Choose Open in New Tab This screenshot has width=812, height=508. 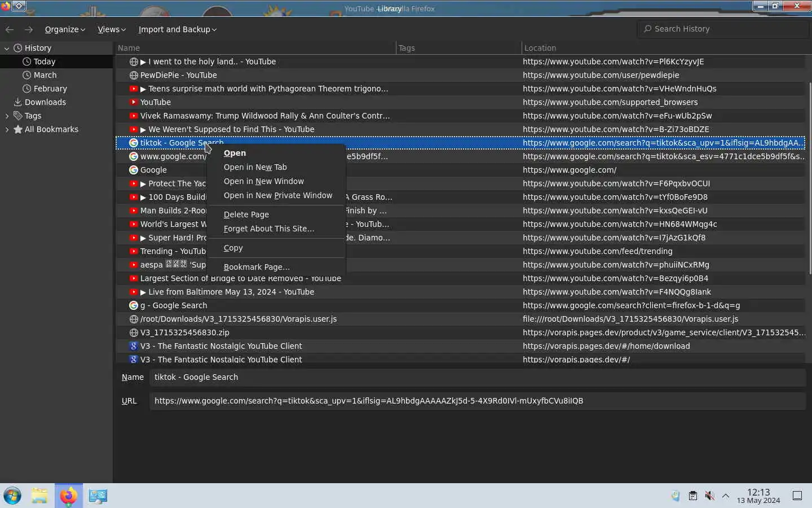pyautogui.click(x=276, y=167)
